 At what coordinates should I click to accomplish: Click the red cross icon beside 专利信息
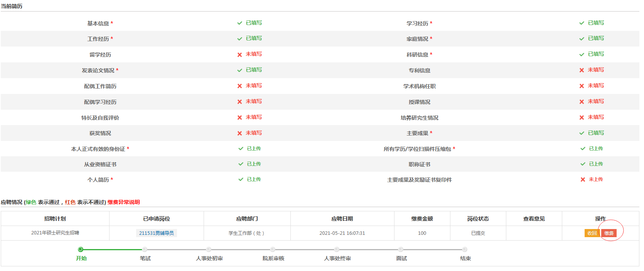(x=582, y=70)
